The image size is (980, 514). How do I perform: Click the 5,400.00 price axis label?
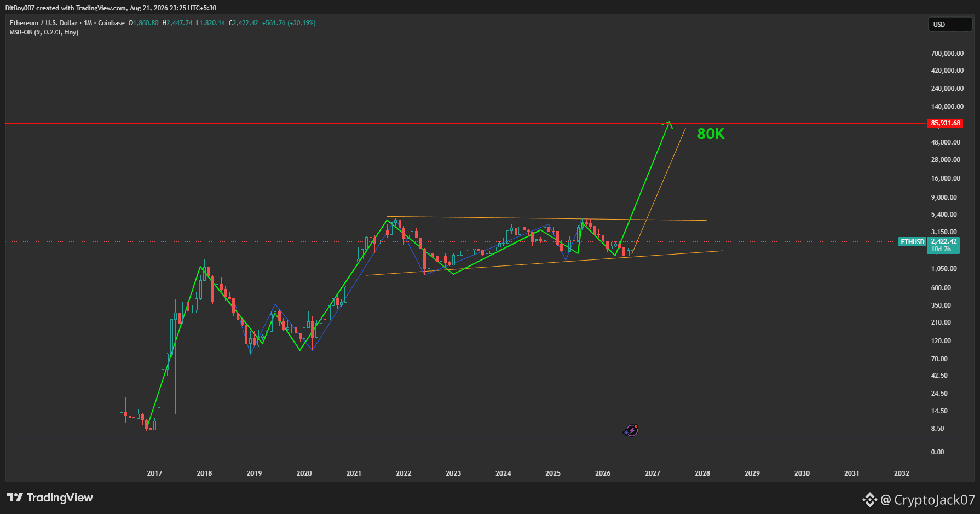click(x=944, y=215)
